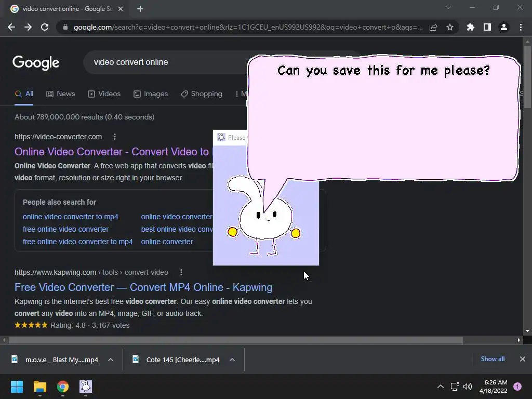The height and width of the screenshot is (399, 532).
Task: Click online video converter to mp4 suggestion
Action: tap(71, 217)
